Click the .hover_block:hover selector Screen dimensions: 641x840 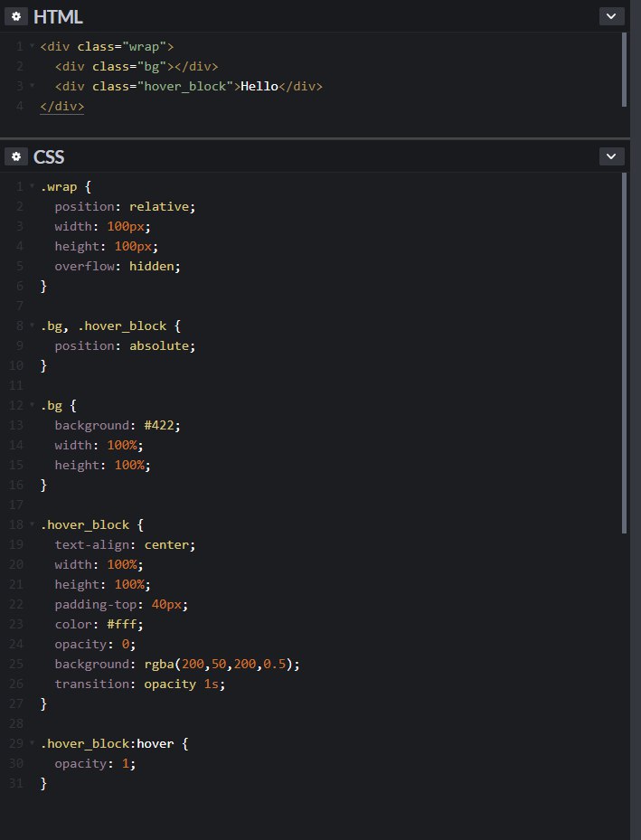coord(107,744)
